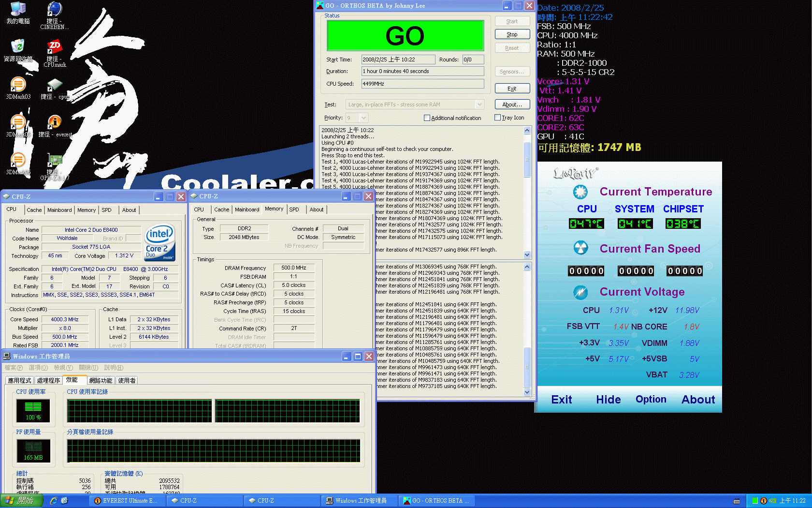
Task: Click Exit in the hardware monitor panel
Action: click(562, 400)
